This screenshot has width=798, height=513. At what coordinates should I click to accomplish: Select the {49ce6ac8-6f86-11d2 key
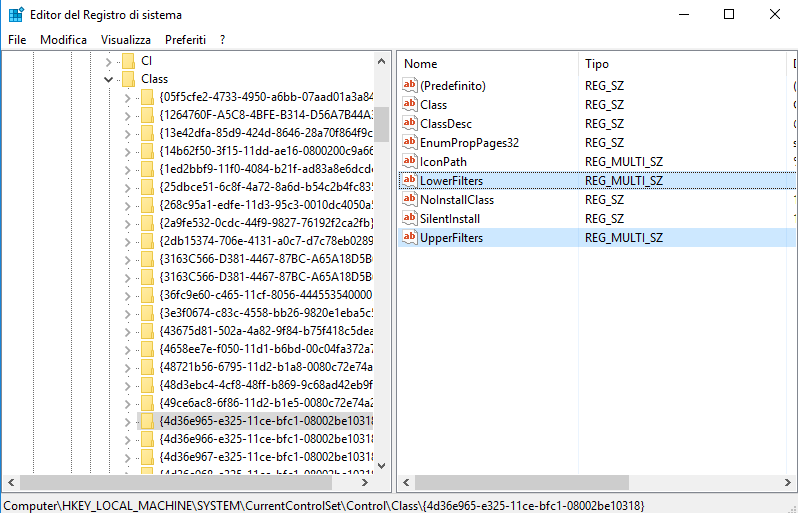[x=266, y=403]
